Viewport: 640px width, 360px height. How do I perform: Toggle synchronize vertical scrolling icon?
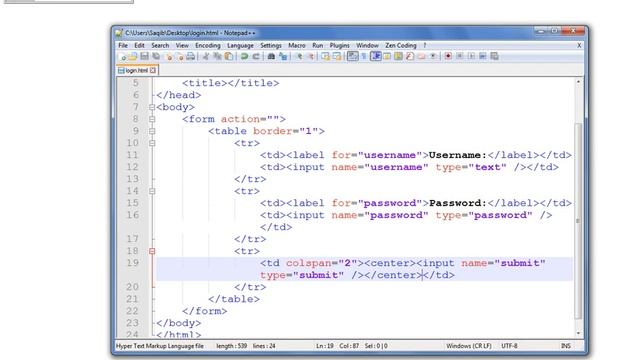325,56
